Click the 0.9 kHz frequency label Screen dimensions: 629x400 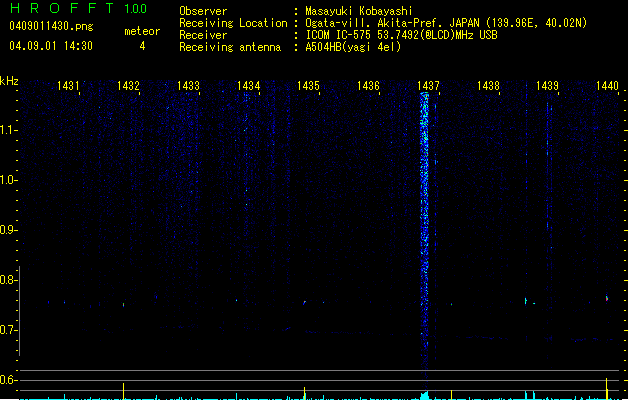(8, 230)
